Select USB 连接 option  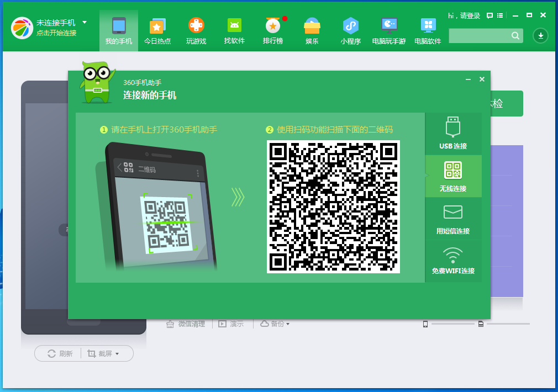[453, 134]
